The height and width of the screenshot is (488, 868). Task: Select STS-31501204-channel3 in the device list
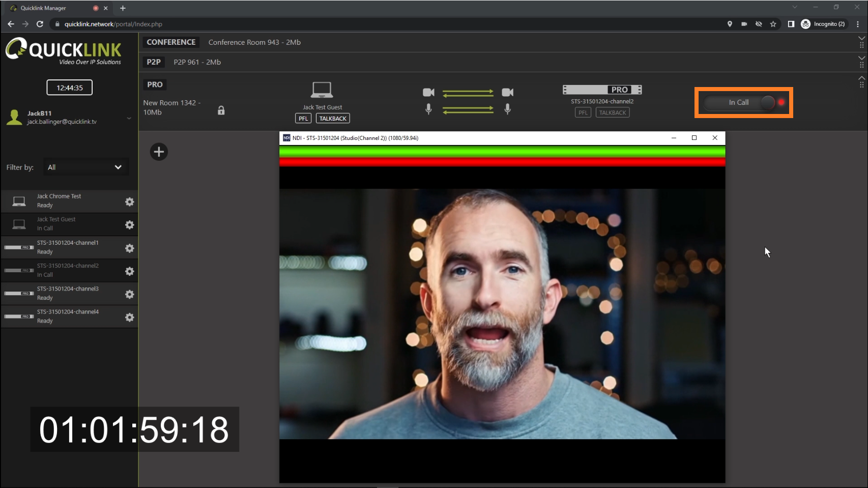(x=68, y=294)
